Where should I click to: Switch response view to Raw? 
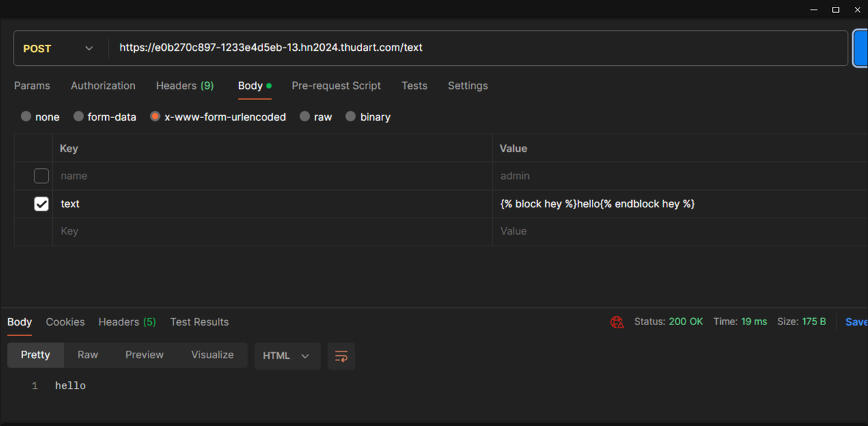87,355
